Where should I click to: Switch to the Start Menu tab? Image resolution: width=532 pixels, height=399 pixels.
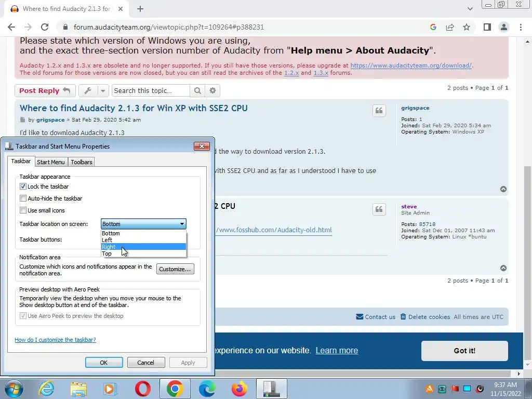[x=51, y=162]
